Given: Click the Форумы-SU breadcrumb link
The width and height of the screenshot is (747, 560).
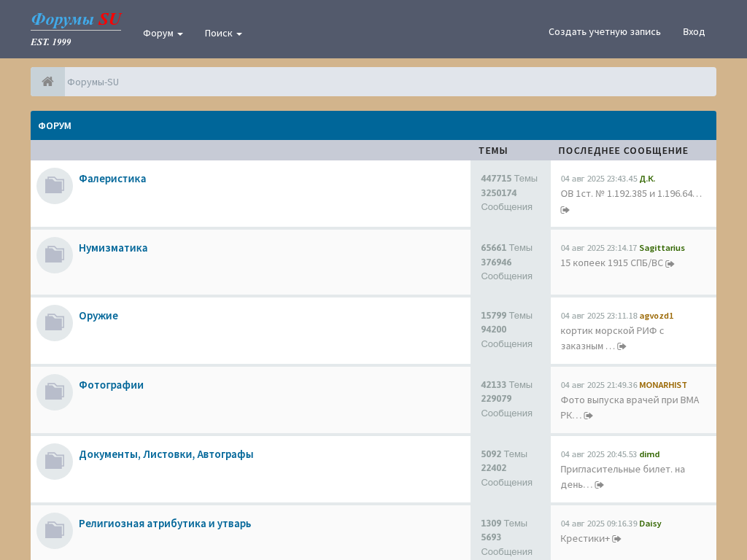Looking at the screenshot, I should [93, 82].
